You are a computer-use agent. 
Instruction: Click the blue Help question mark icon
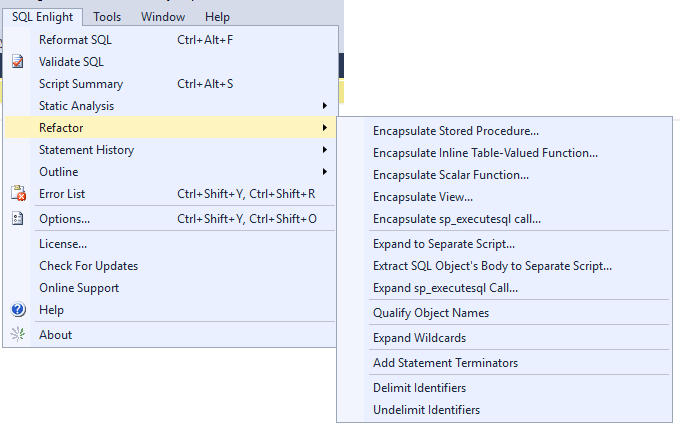point(18,310)
